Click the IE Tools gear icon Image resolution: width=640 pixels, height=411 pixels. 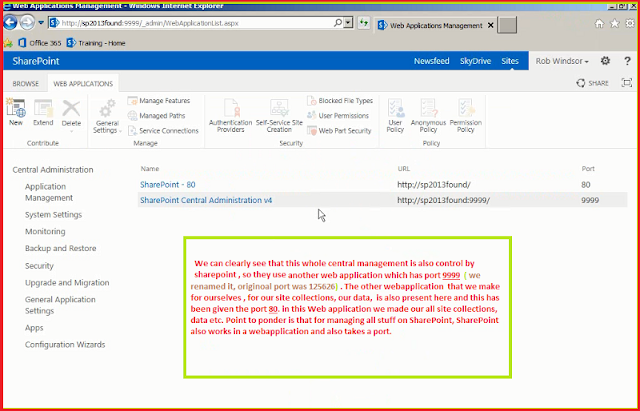click(x=630, y=24)
